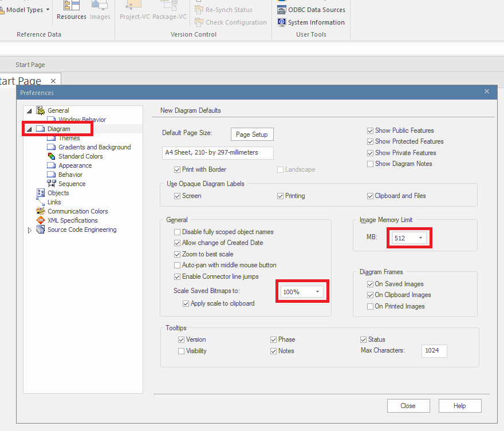The width and height of the screenshot is (504, 431).
Task: Select Standard Colors tree icon
Action: click(52, 156)
